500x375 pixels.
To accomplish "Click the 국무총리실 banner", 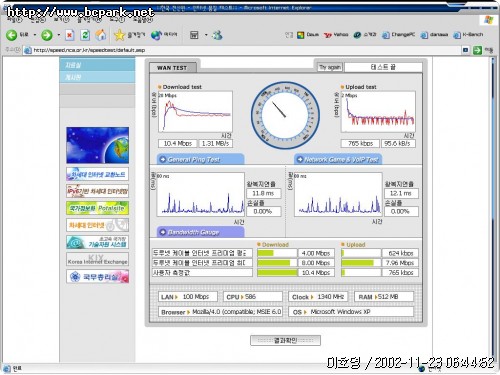I will 97,277.
